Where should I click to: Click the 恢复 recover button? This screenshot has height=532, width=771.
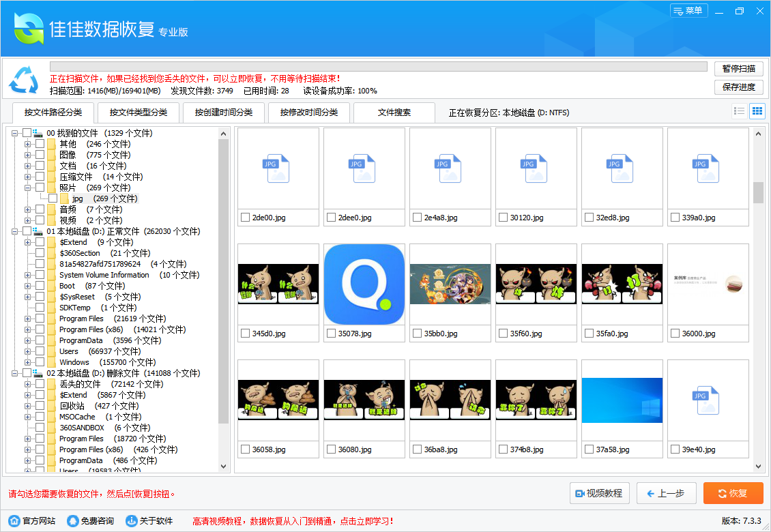coord(733,493)
